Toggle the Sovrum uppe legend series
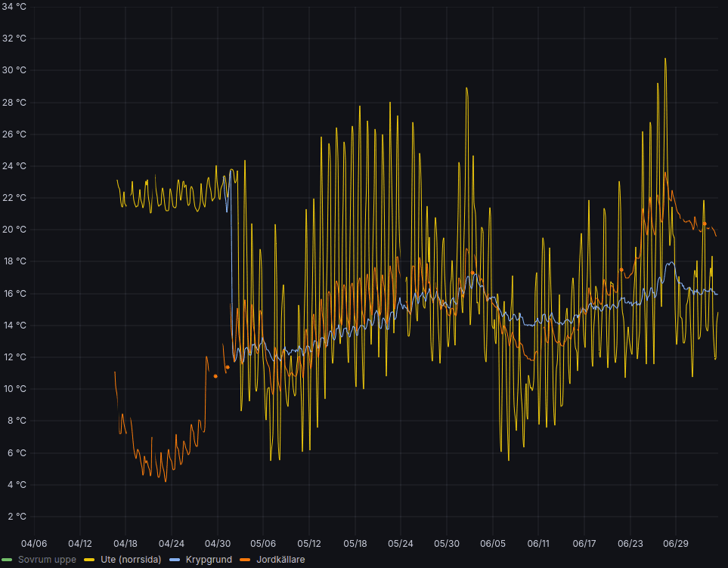The image size is (728, 568). click(x=47, y=560)
